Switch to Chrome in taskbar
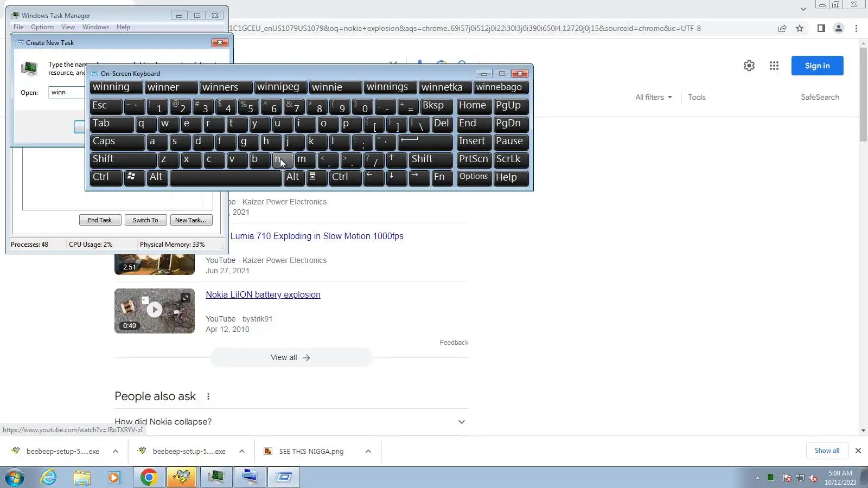Screen dimensions: 868x488 pyautogui.click(x=149, y=477)
